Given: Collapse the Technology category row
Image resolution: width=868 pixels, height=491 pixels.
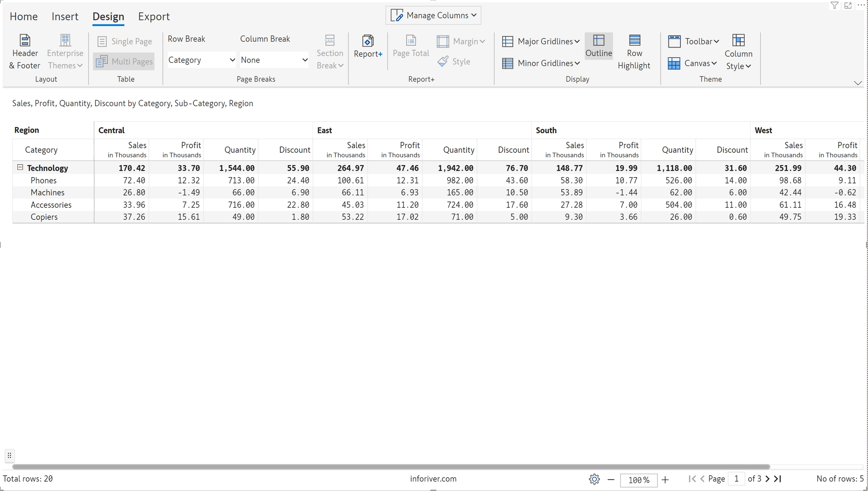Looking at the screenshot, I should [x=20, y=167].
